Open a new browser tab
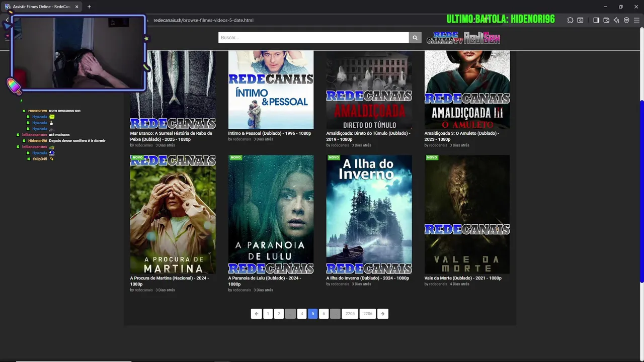 point(89,7)
